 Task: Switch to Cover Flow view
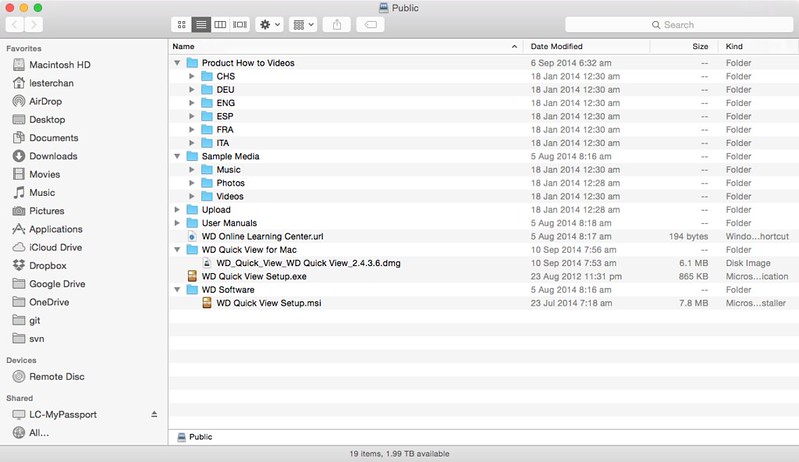coord(239,24)
